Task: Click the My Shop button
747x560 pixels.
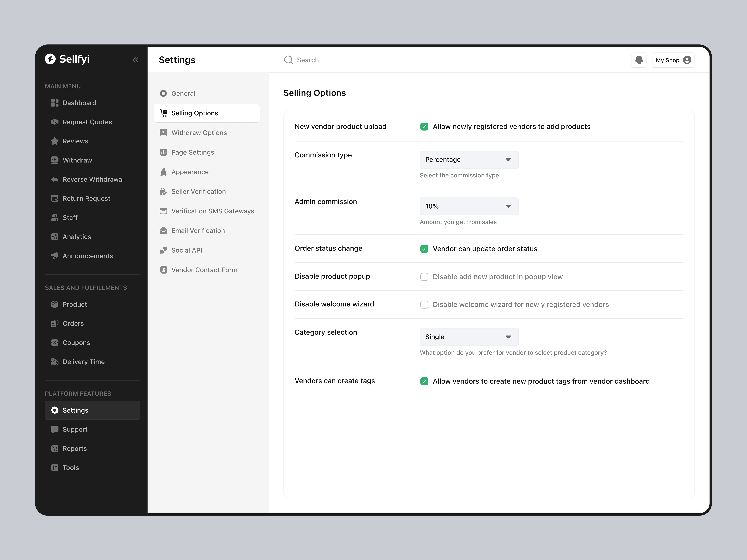Action: (673, 60)
